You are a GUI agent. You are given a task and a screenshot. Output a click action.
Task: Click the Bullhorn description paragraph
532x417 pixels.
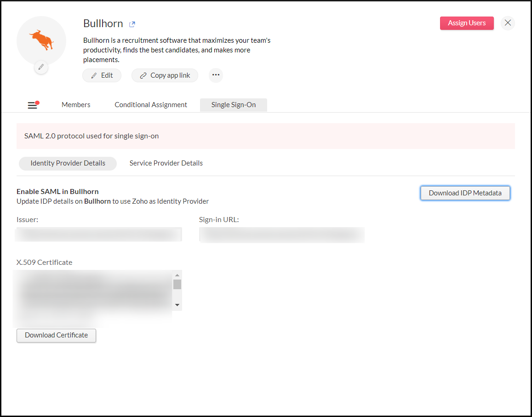[x=177, y=50]
